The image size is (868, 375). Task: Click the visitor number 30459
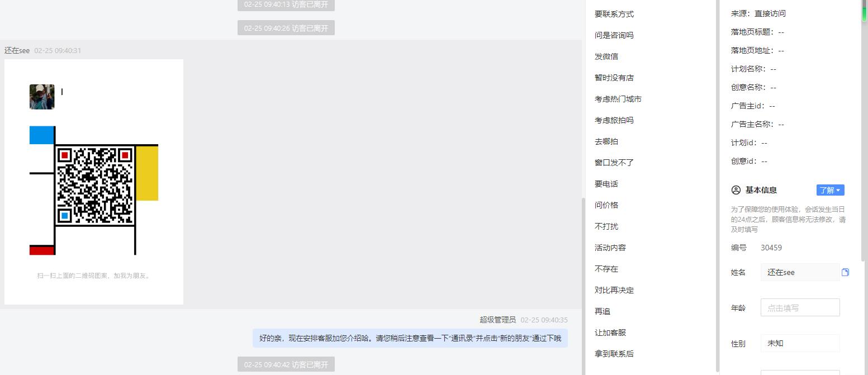771,248
